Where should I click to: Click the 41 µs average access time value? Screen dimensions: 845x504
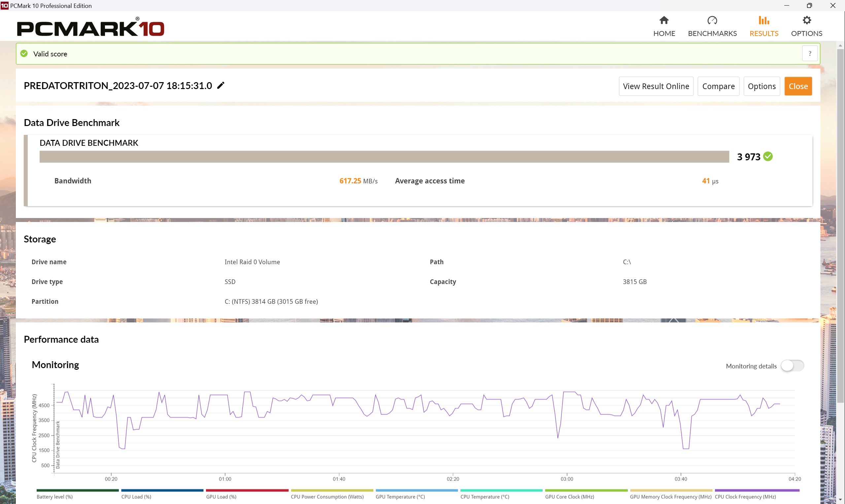[x=710, y=181]
